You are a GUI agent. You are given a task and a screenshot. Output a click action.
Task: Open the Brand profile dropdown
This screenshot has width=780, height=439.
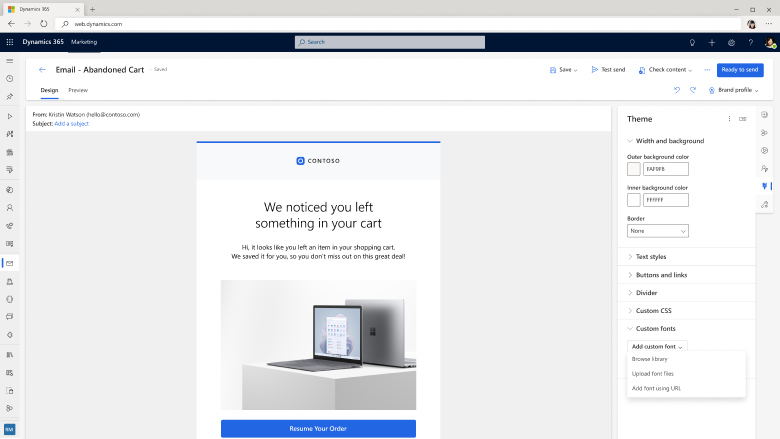pyautogui.click(x=734, y=90)
